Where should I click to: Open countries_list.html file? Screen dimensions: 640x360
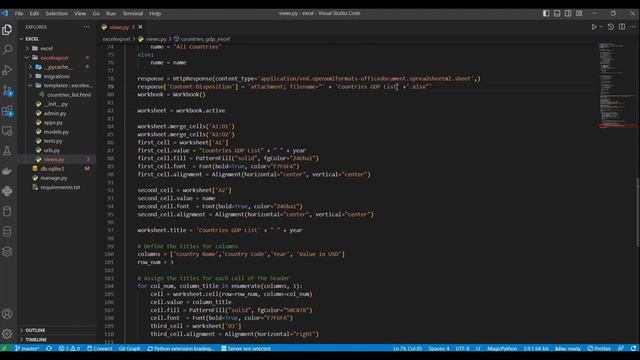coord(69,95)
